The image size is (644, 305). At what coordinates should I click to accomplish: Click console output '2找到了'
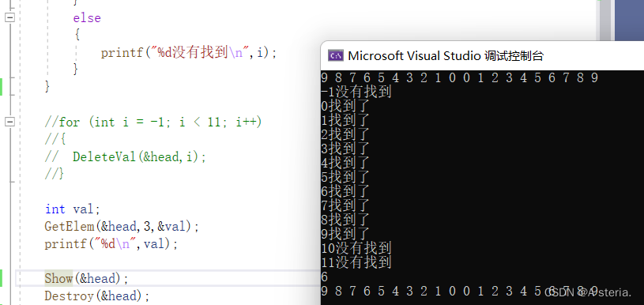345,134
